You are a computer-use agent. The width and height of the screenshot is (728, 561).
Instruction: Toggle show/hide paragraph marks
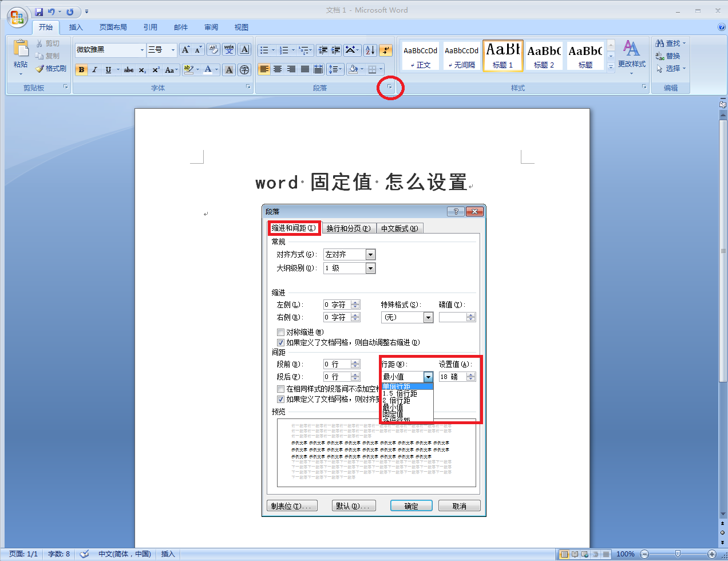(386, 50)
